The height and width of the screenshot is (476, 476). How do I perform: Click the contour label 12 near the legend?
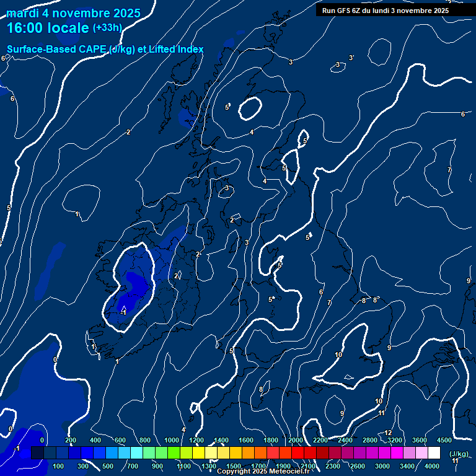[388, 433]
